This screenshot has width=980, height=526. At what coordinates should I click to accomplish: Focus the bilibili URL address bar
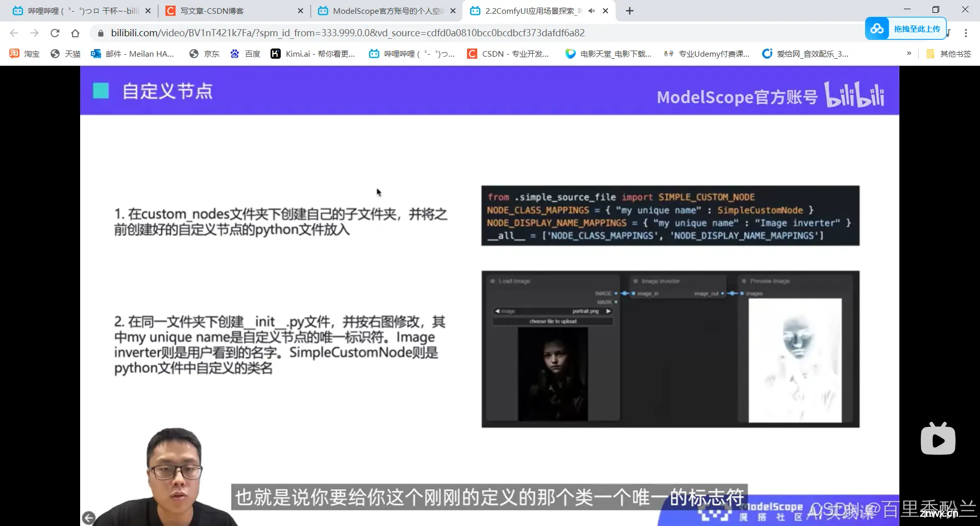[x=348, y=33]
